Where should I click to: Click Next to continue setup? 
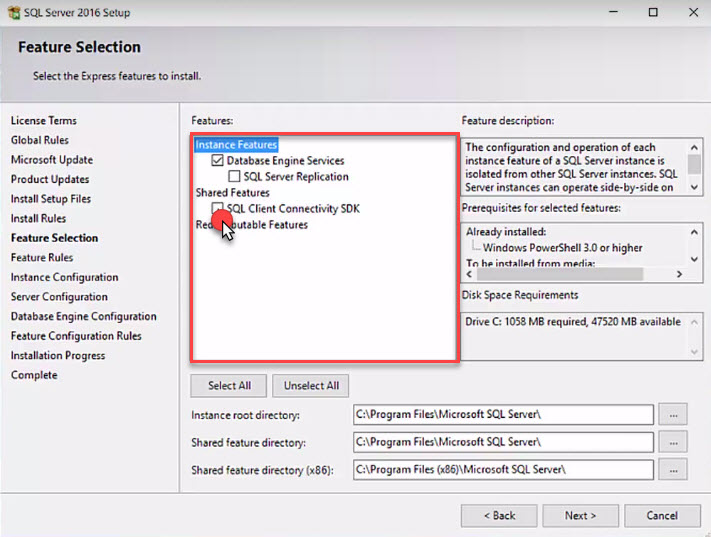[x=580, y=516]
